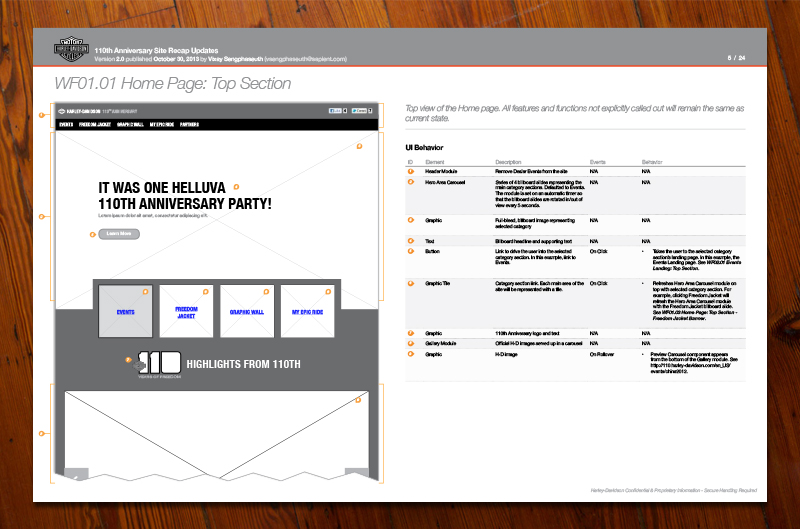
Task: Click the confidential footer note at bottom right
Action: pyautogui.click(x=673, y=490)
